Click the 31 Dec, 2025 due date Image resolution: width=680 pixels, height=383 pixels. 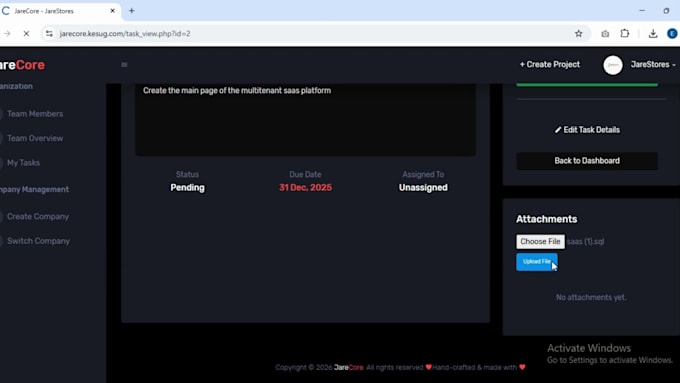[x=305, y=187]
